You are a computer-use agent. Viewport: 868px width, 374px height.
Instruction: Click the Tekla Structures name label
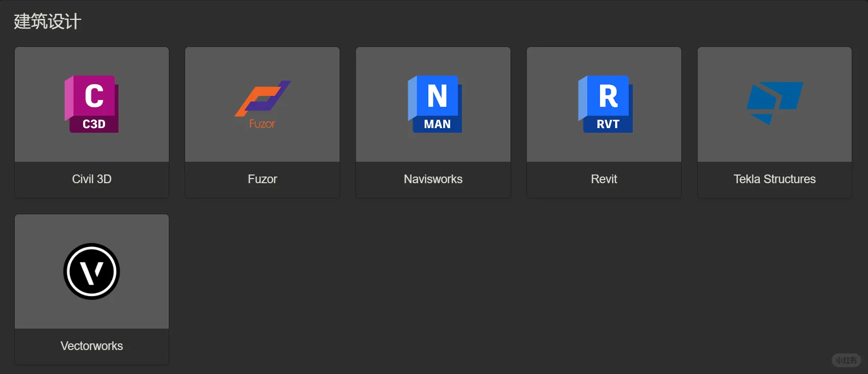click(x=775, y=179)
